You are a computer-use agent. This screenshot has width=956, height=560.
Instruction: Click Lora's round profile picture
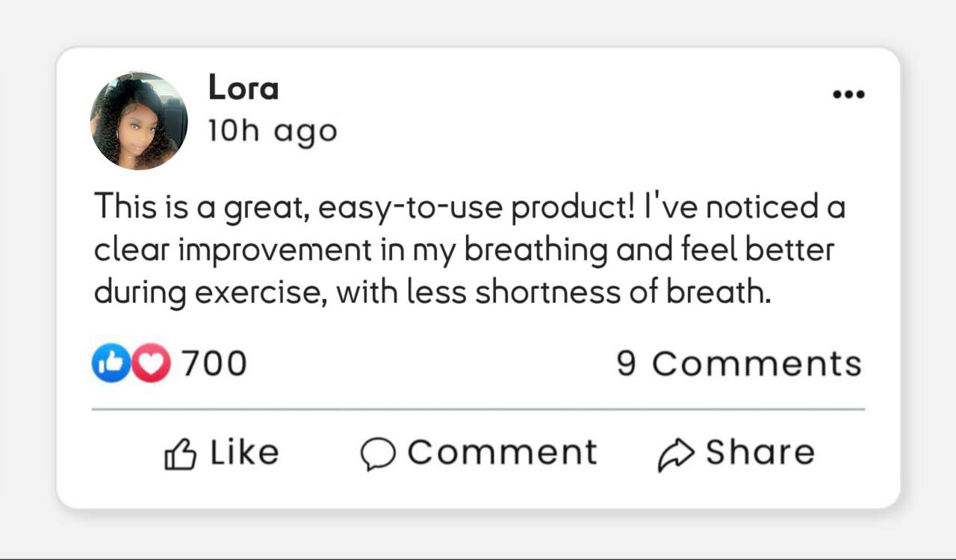pos(139,121)
